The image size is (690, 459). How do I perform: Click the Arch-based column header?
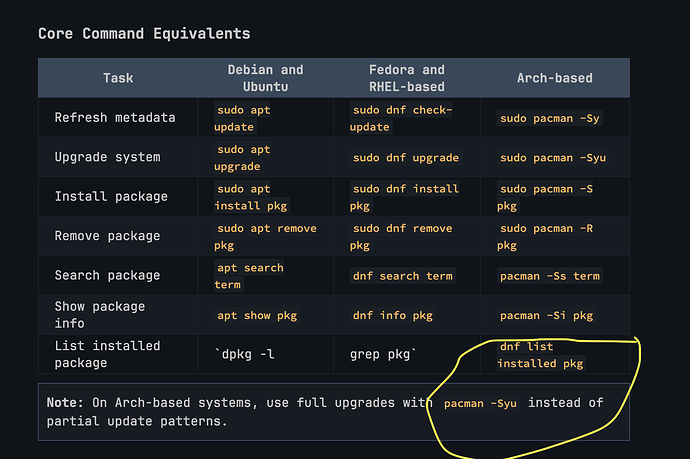coord(554,78)
